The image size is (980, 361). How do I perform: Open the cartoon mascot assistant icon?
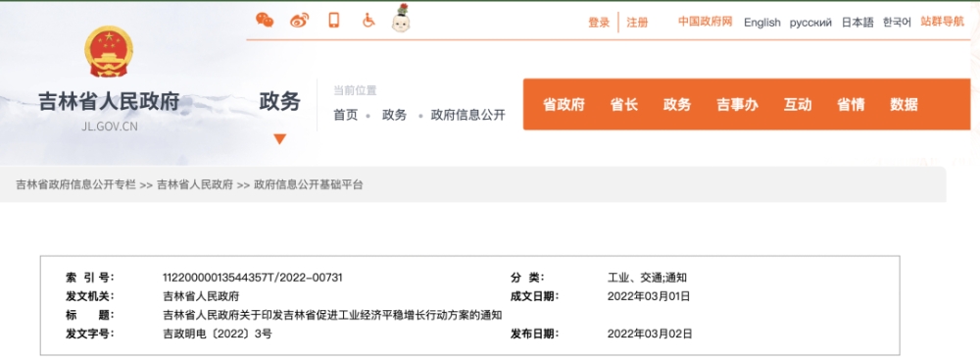pos(400,18)
